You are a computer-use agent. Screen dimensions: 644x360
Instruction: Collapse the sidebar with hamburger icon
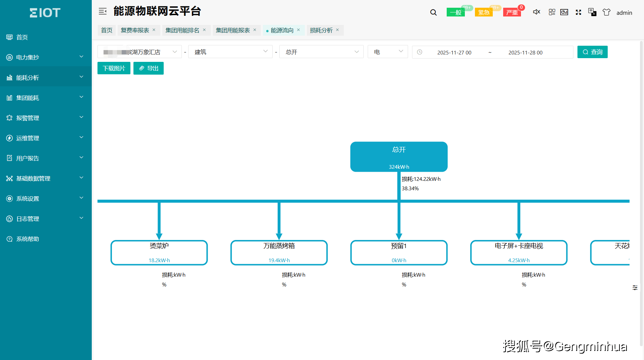tap(103, 11)
